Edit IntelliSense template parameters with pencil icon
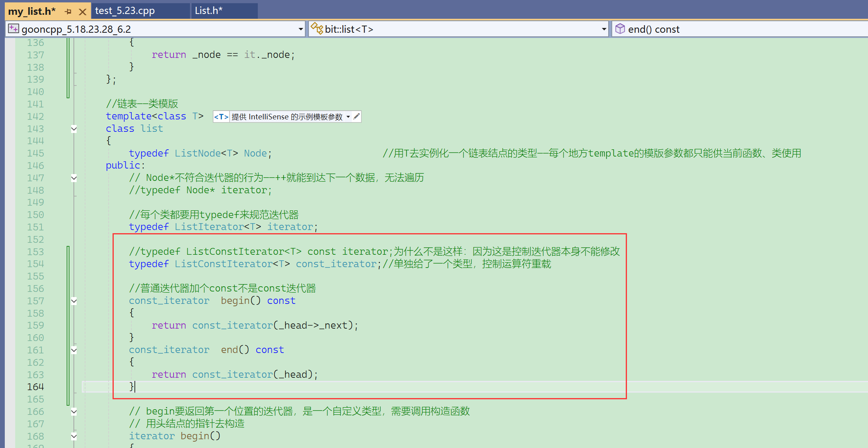Screen dimensions: 868x448 point(357,117)
